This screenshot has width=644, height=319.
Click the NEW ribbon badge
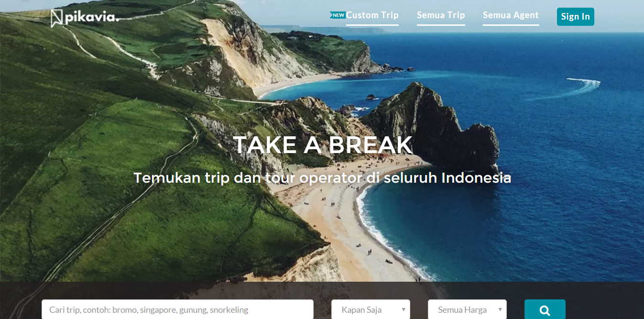(x=338, y=15)
